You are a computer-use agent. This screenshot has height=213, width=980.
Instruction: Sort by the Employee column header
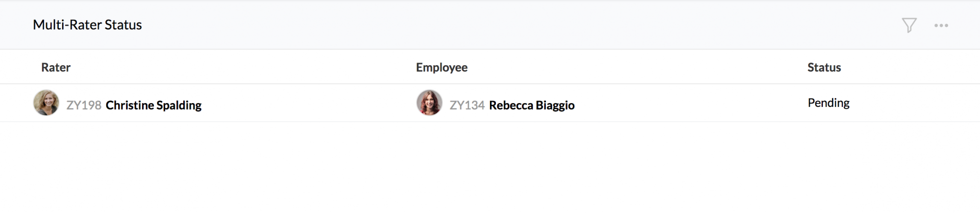pos(441,67)
